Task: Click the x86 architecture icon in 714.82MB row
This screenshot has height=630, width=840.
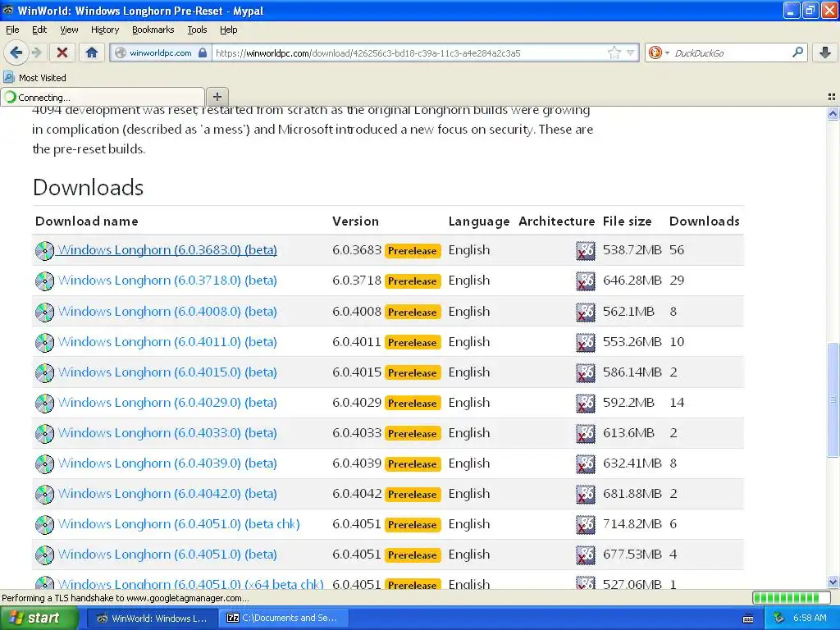Action: click(x=585, y=524)
